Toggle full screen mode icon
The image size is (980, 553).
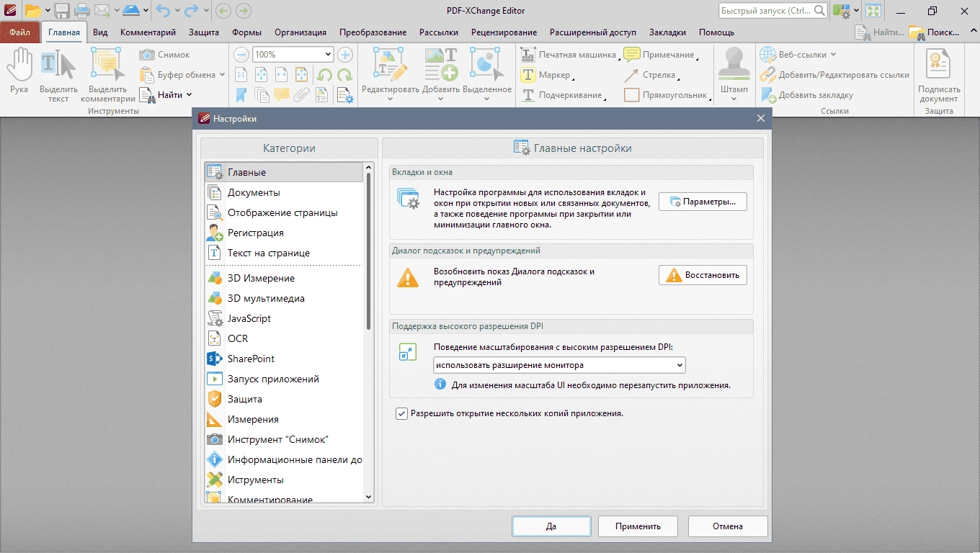(x=873, y=11)
